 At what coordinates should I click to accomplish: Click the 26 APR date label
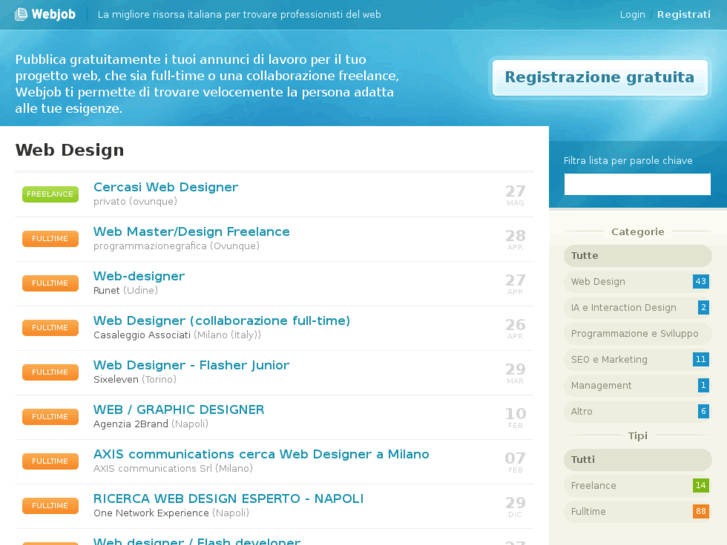pyautogui.click(x=515, y=329)
